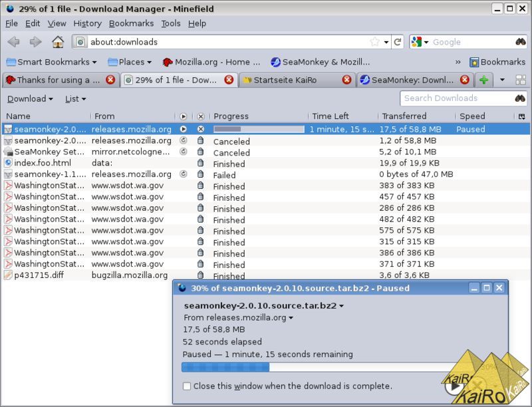Open the Mozilla.org - Home bookmark
Screen dimensions: 532x407
211,62
